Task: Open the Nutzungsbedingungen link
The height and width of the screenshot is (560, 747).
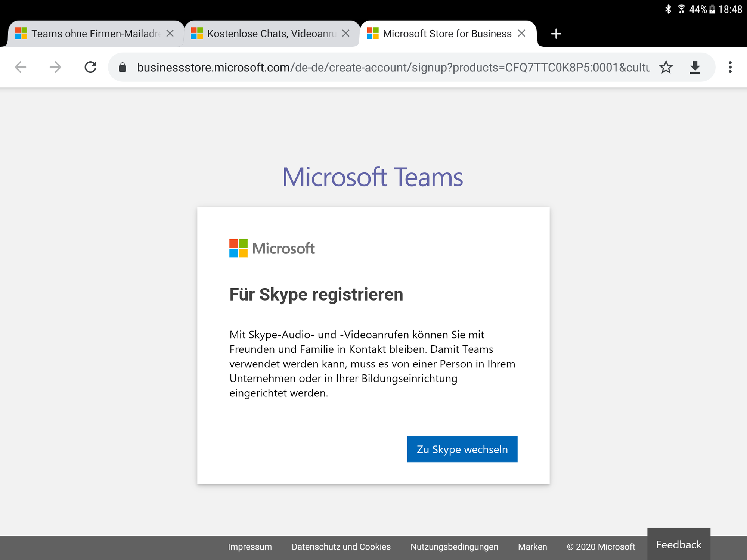Action: pyautogui.click(x=454, y=547)
